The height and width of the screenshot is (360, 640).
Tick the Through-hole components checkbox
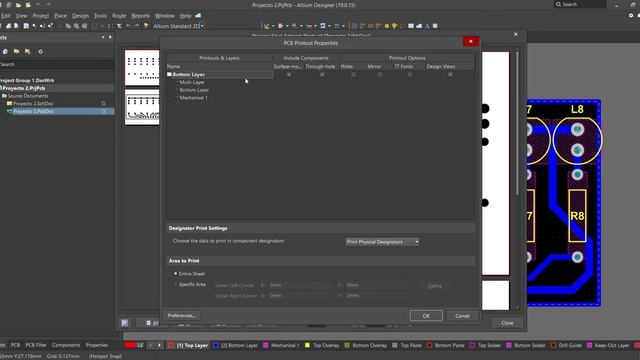[322, 75]
